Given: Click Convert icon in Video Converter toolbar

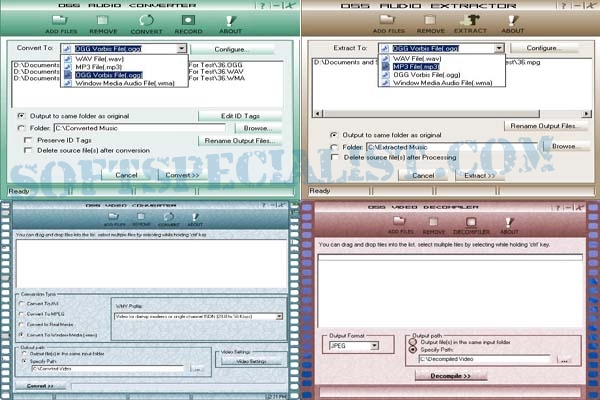Looking at the screenshot, I should [169, 219].
